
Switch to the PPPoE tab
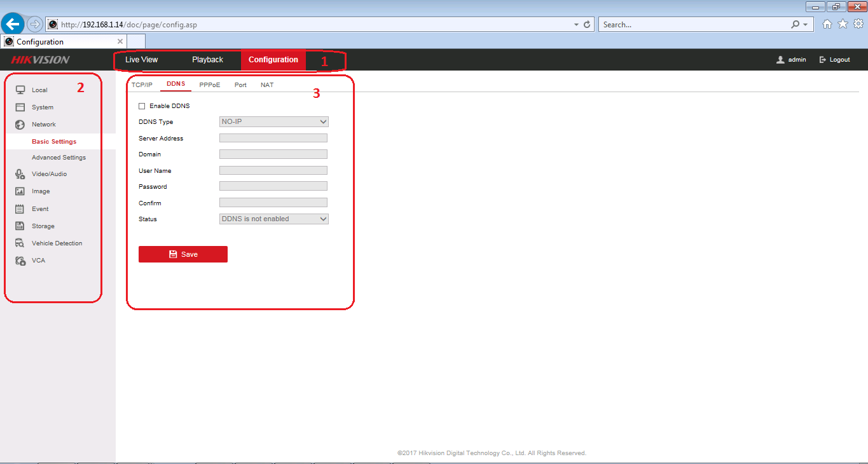[210, 85]
